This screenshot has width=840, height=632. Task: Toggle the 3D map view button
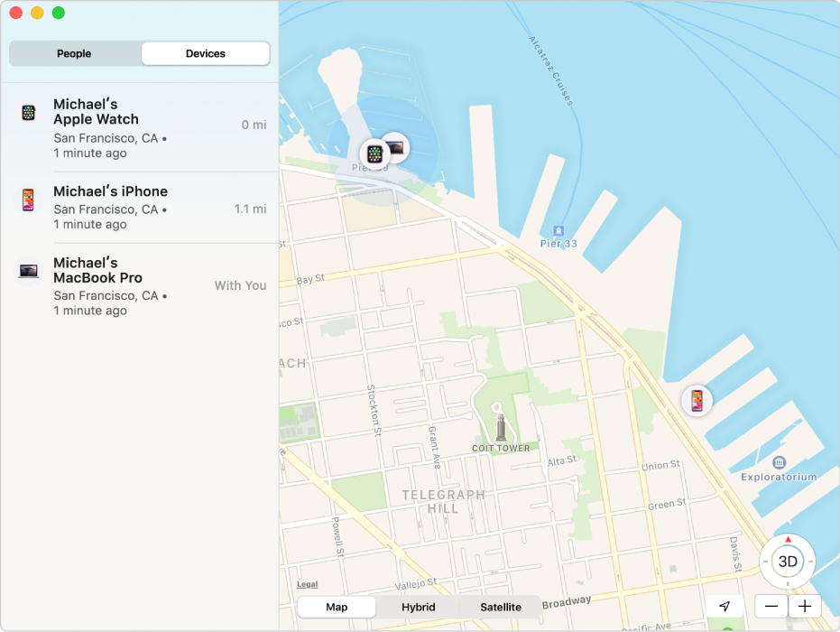point(788,562)
